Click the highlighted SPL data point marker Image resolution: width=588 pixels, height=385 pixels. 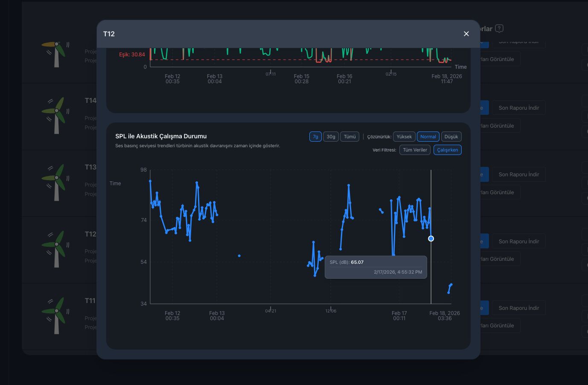[431, 239]
